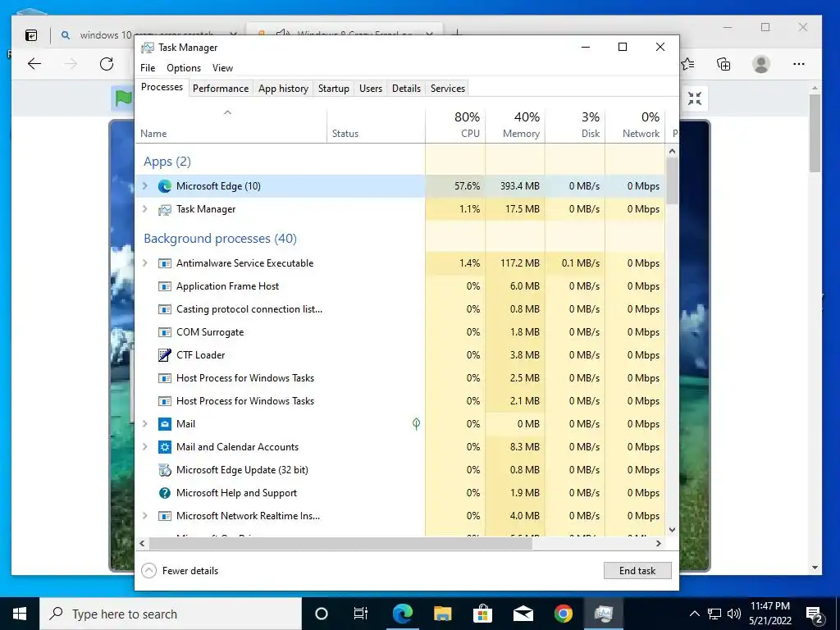Expand Microsoft Network Realtime Inspection row
This screenshot has width=840, height=630.
[144, 516]
